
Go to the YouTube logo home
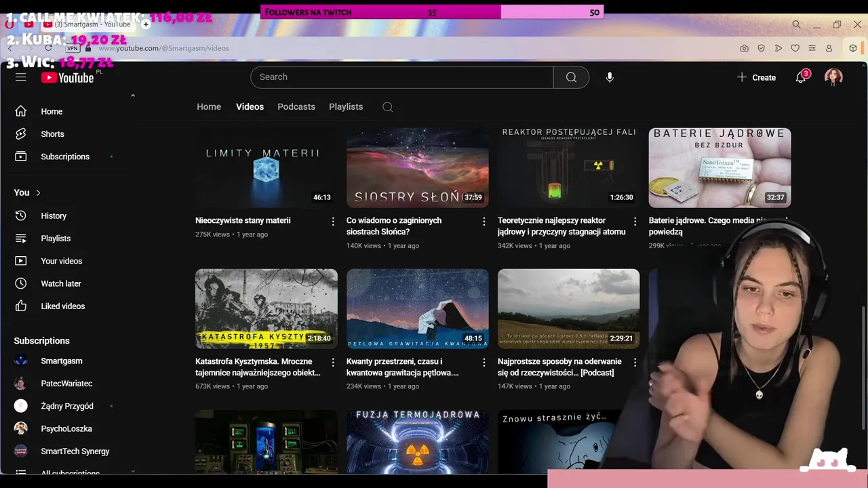(68, 77)
